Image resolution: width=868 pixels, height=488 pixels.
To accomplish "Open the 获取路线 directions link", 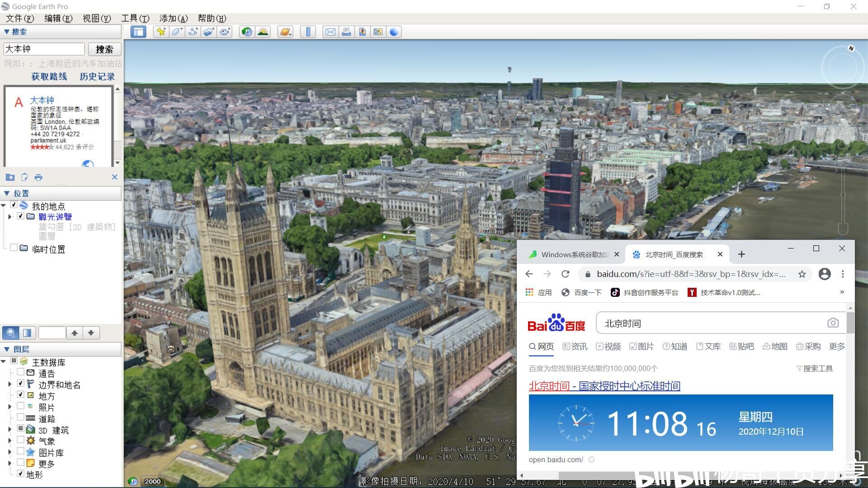I will 49,76.
